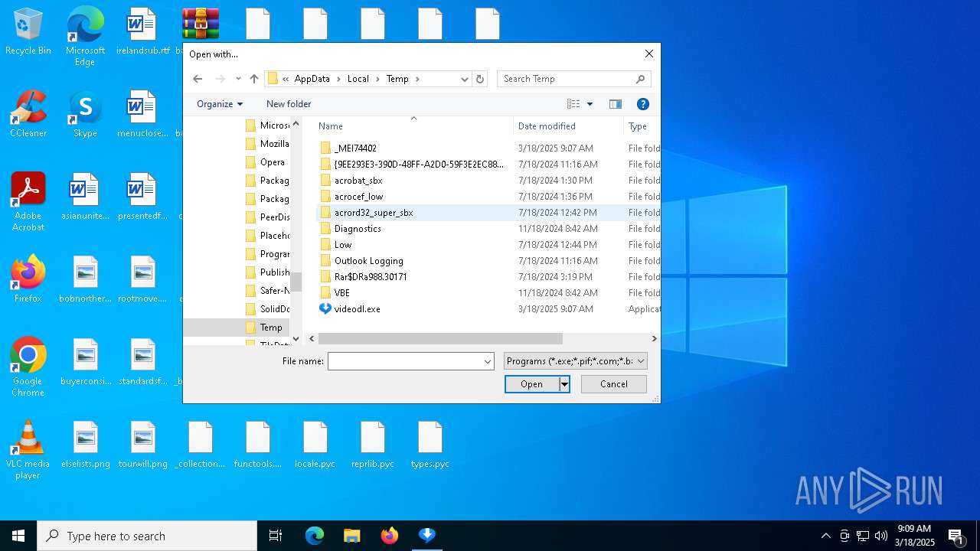
Task: Click the Search Temp field
Action: click(x=574, y=79)
